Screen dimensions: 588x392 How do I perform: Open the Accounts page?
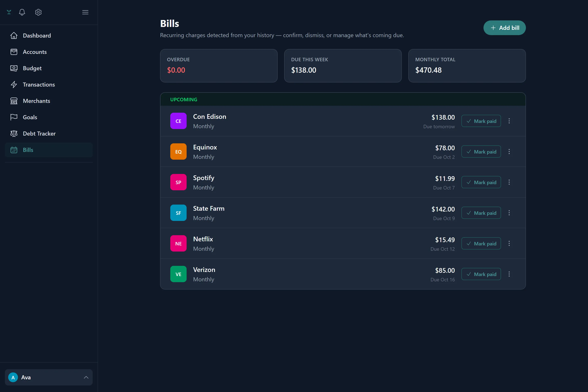click(x=49, y=52)
